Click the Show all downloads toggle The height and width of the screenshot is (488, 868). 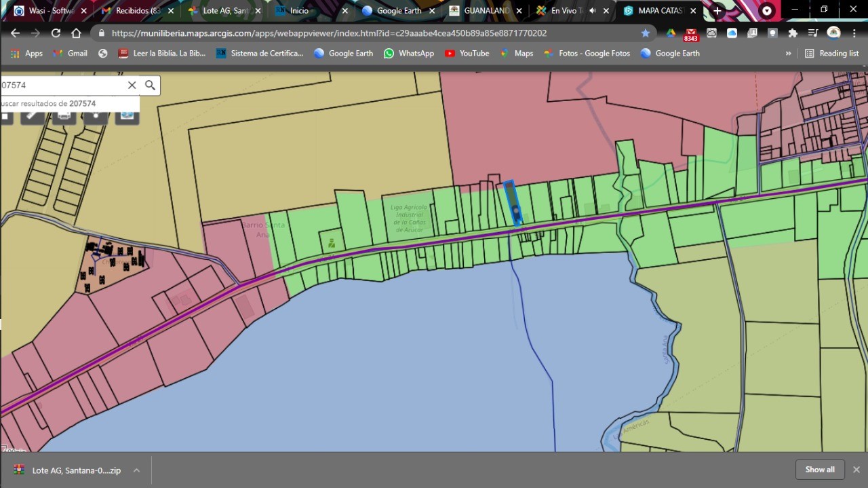click(x=820, y=469)
